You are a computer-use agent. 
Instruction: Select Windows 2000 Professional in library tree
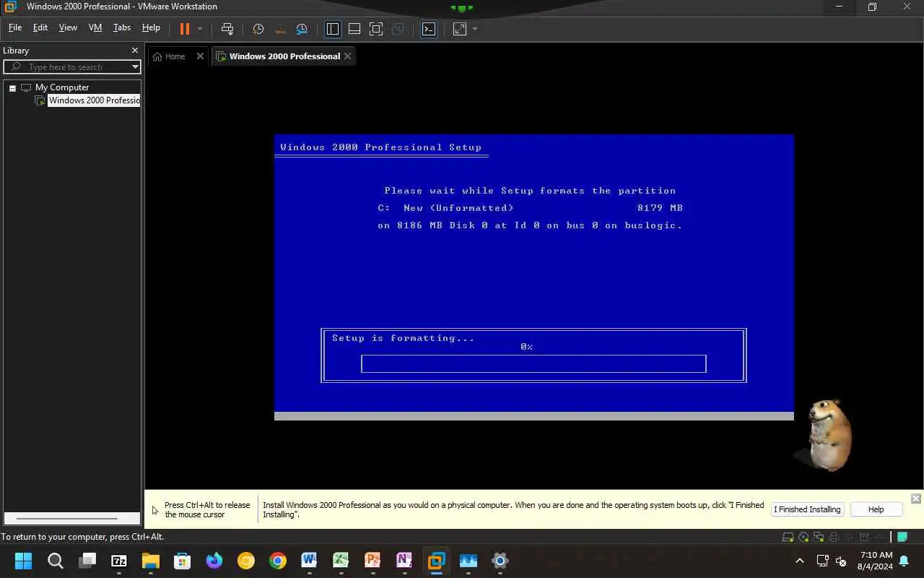point(94,100)
